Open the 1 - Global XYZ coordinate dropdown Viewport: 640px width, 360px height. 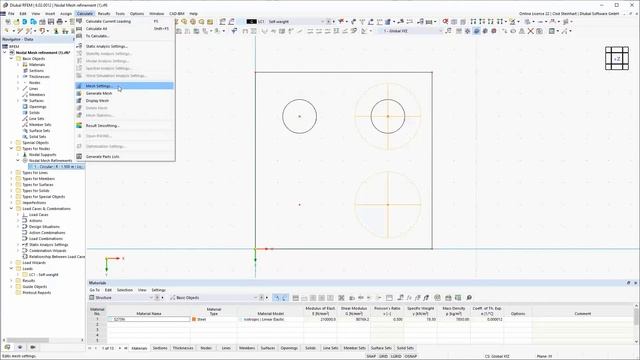pos(440,31)
